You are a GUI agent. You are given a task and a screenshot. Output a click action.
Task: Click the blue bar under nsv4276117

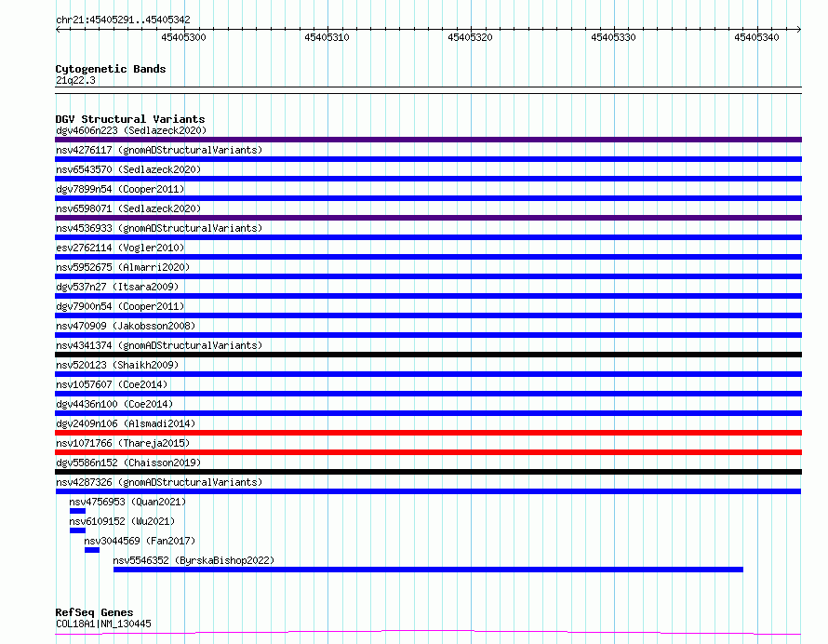(428, 159)
